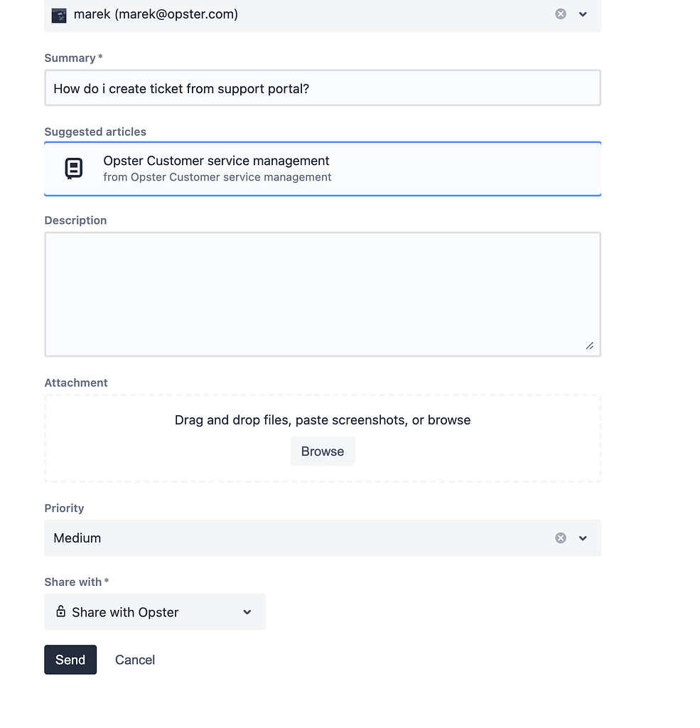The height and width of the screenshot is (728, 700).
Task: Clear the Medium priority value
Action: point(561,538)
